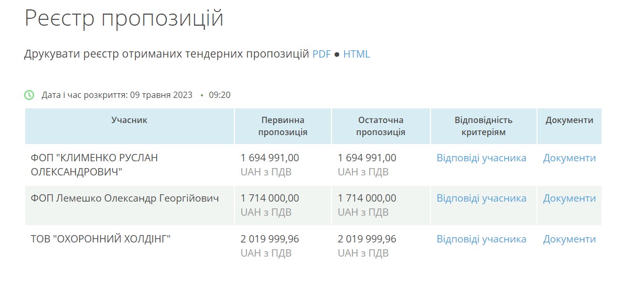Click the Первинна пропозиція column header
The width and height of the screenshot is (644, 288).
(283, 126)
